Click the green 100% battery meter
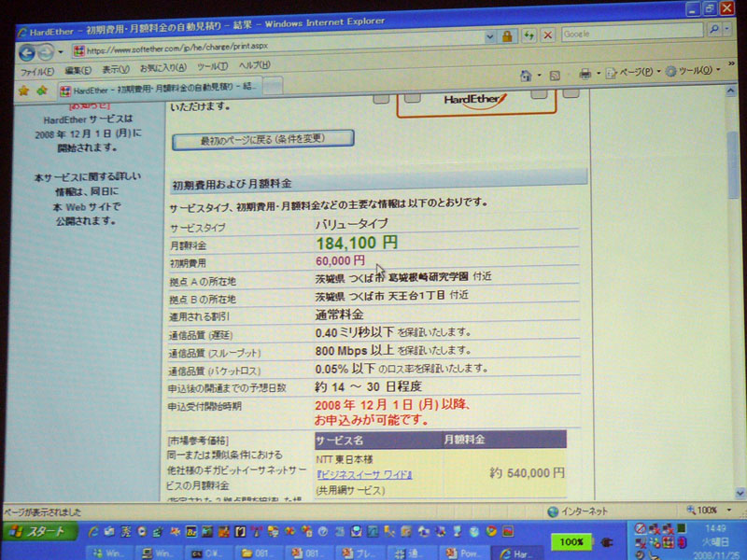This screenshot has width=747, height=560. tap(571, 542)
